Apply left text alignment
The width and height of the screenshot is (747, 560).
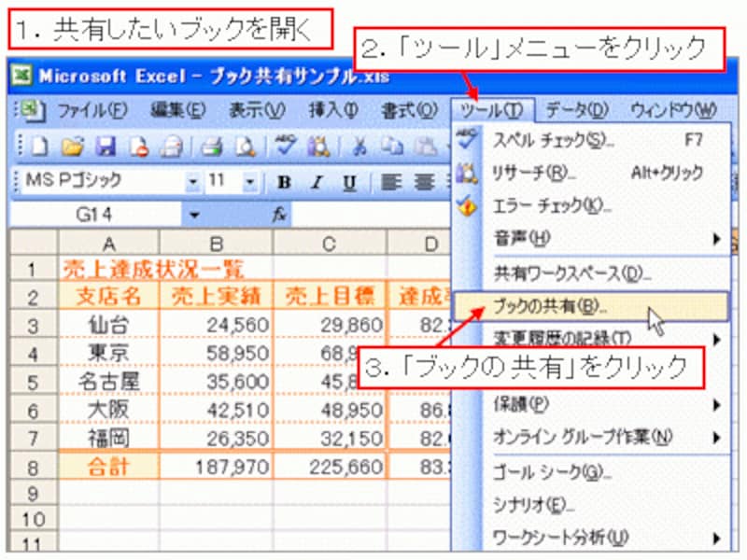391,182
